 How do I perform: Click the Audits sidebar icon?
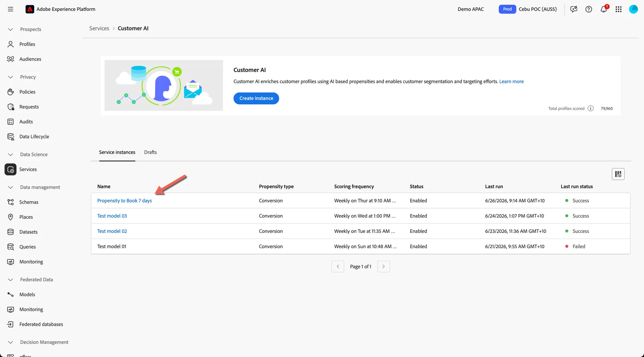(11, 121)
